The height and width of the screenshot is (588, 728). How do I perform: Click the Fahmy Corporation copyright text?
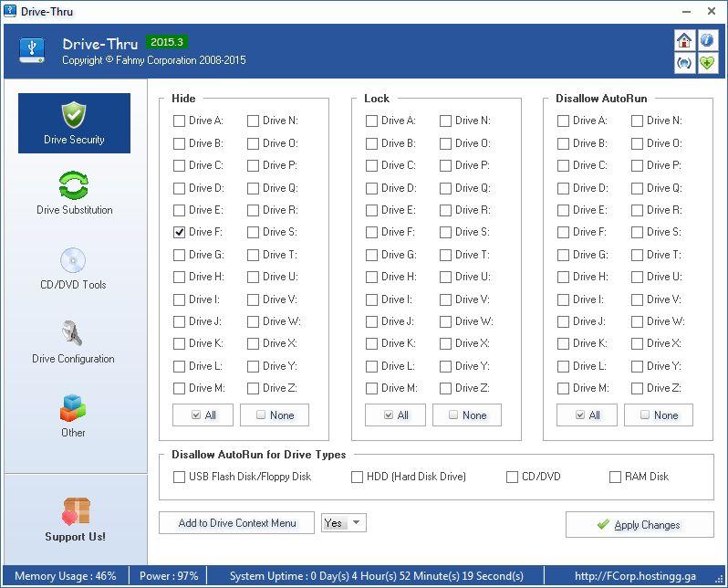[x=153, y=60]
